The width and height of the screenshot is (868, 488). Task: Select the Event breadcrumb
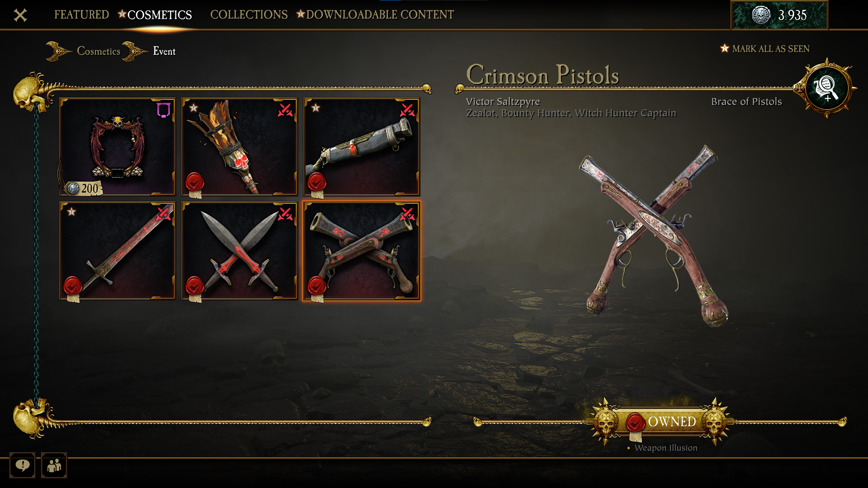[164, 51]
